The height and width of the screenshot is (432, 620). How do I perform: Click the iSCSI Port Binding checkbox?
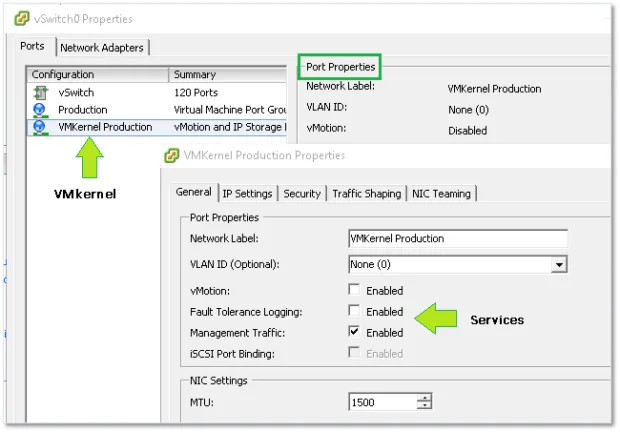354,352
